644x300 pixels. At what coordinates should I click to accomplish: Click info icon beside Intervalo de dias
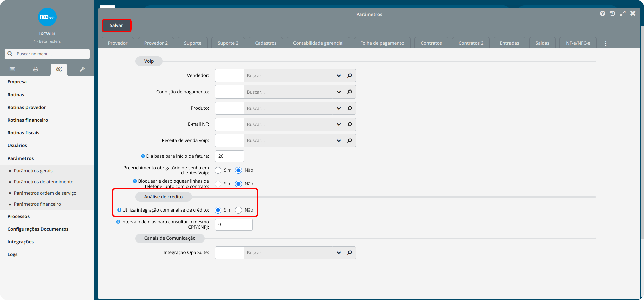pos(118,222)
